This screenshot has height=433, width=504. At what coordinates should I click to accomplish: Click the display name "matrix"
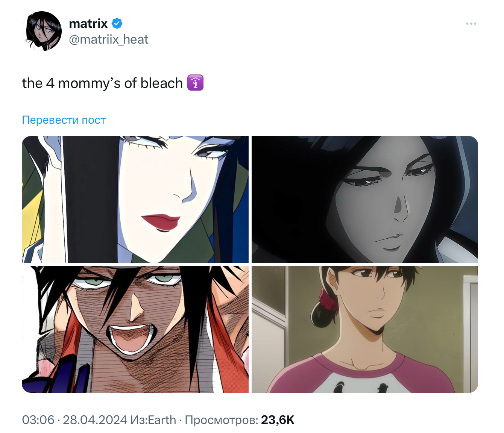[88, 24]
